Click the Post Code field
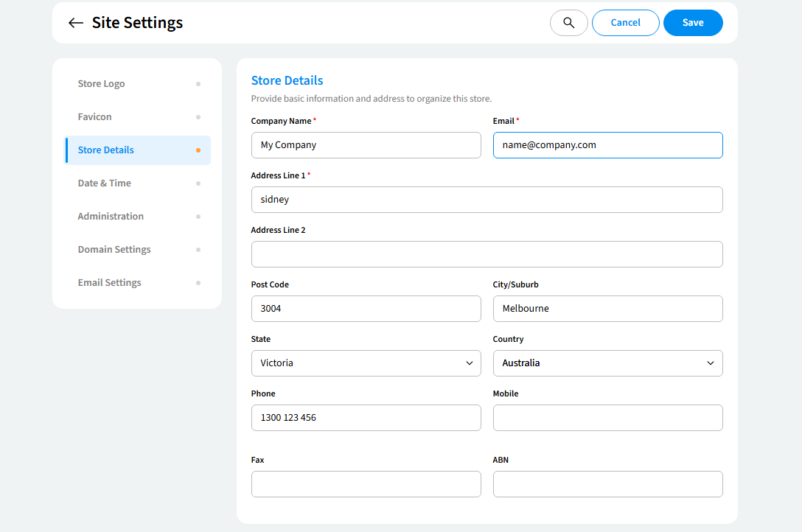Viewport: 802px width, 532px height. tap(366, 309)
